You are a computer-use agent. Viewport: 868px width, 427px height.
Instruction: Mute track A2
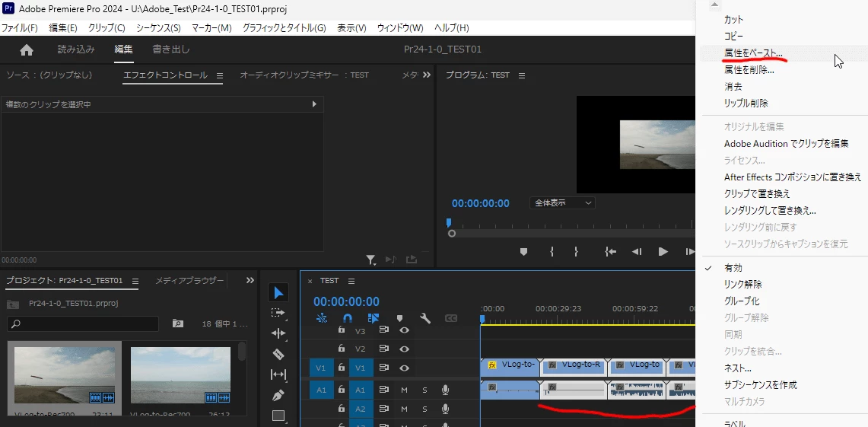click(x=404, y=409)
